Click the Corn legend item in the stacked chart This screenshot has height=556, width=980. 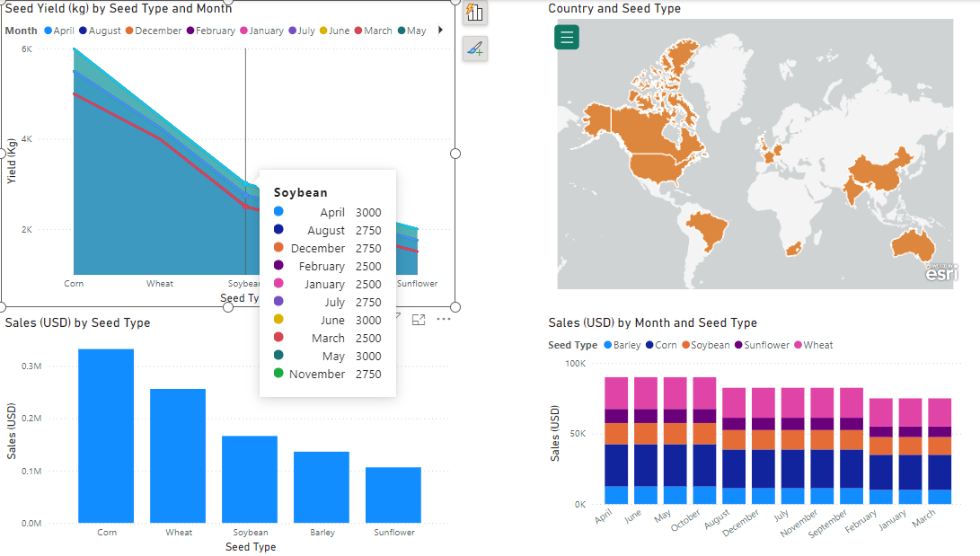660,345
